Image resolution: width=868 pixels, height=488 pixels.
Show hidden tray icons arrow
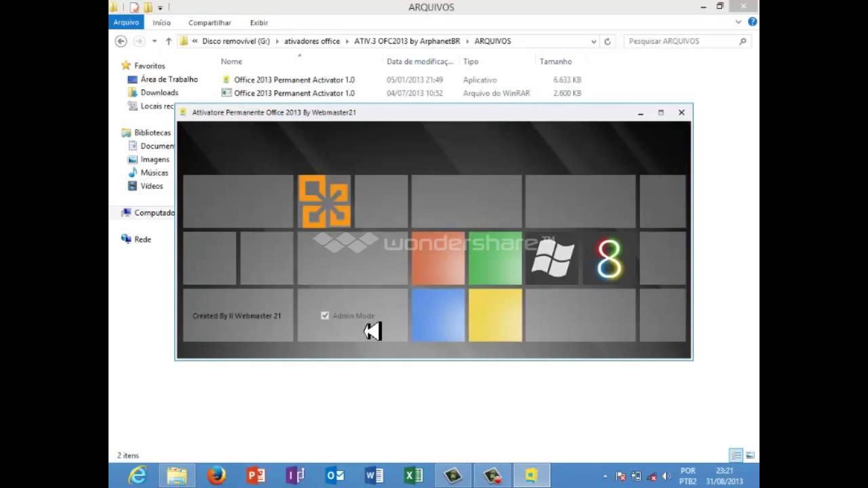click(x=606, y=476)
